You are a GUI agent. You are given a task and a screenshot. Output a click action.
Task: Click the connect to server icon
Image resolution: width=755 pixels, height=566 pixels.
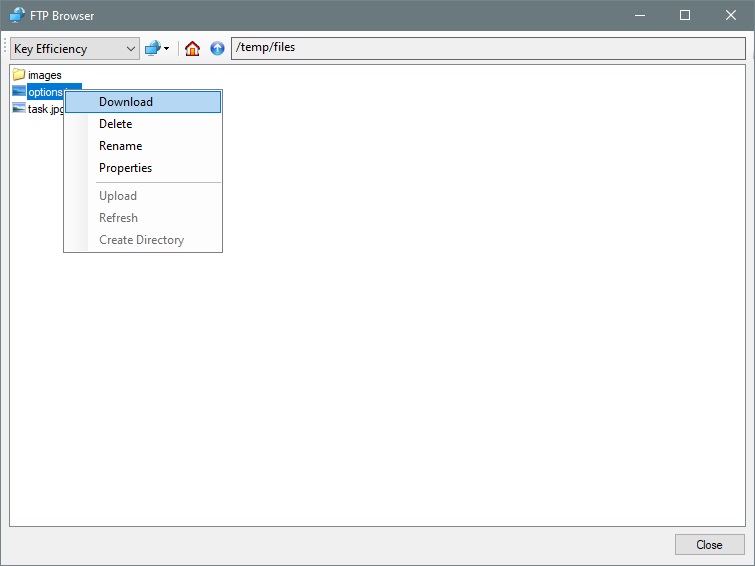[x=153, y=48]
